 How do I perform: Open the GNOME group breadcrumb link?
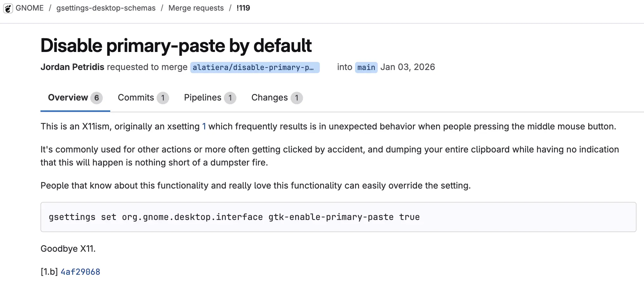pos(30,8)
